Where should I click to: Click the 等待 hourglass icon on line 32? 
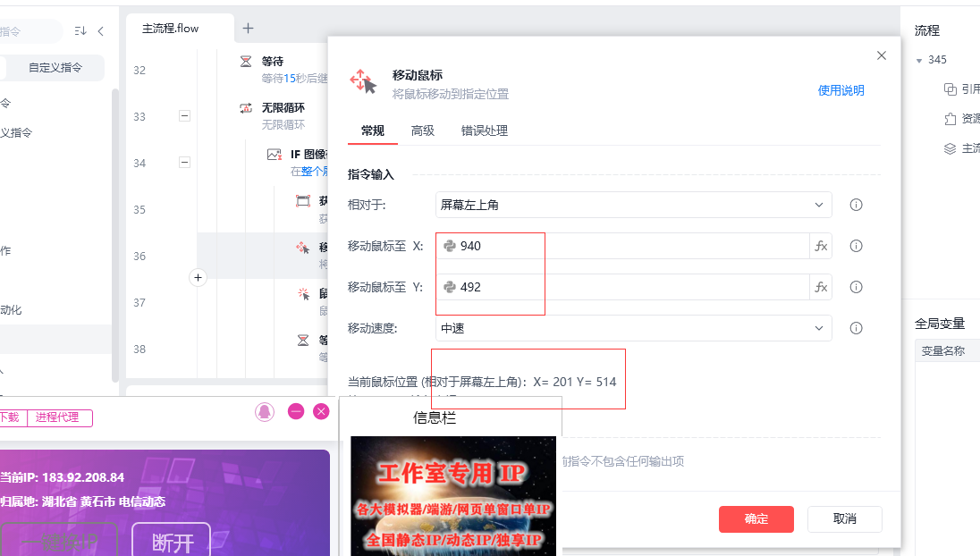tap(246, 61)
